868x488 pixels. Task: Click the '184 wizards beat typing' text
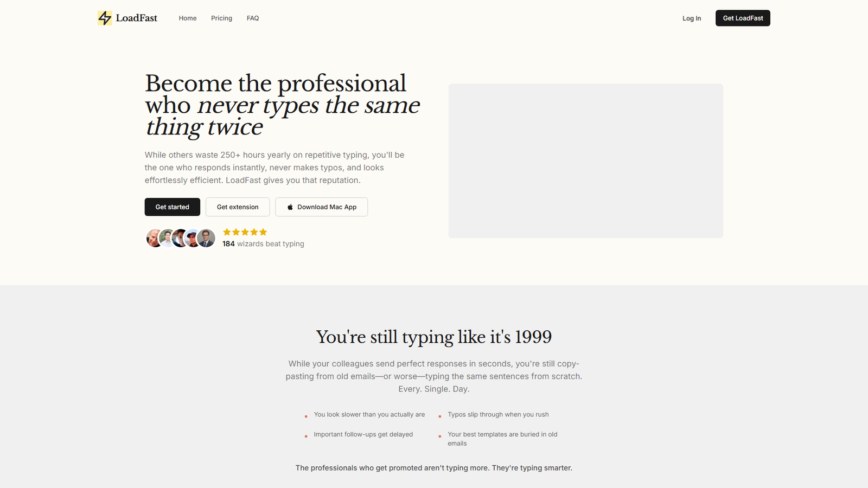pos(263,244)
